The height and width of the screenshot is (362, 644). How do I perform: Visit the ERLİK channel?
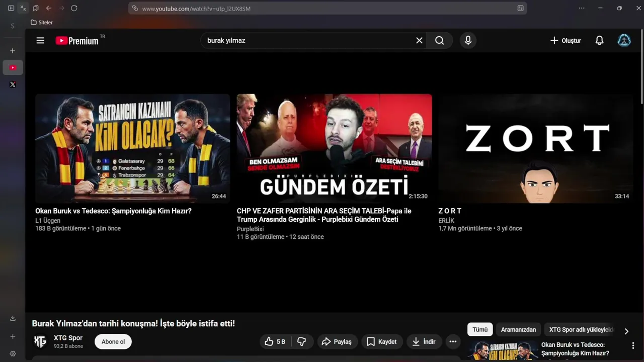pos(446,221)
